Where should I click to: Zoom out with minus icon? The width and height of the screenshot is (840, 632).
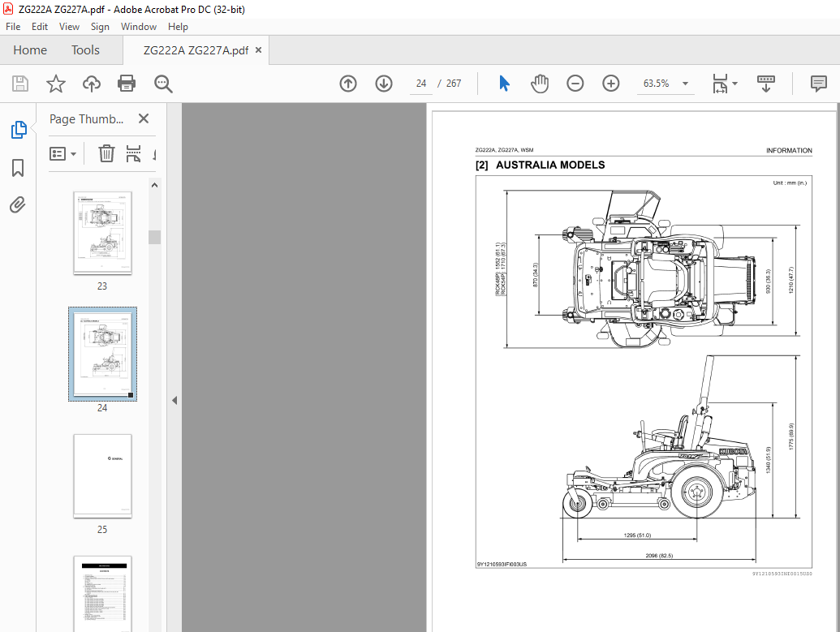(575, 84)
